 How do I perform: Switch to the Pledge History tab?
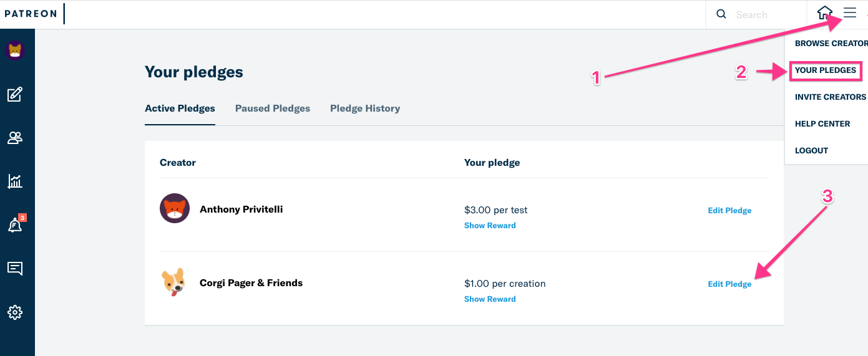coord(365,108)
